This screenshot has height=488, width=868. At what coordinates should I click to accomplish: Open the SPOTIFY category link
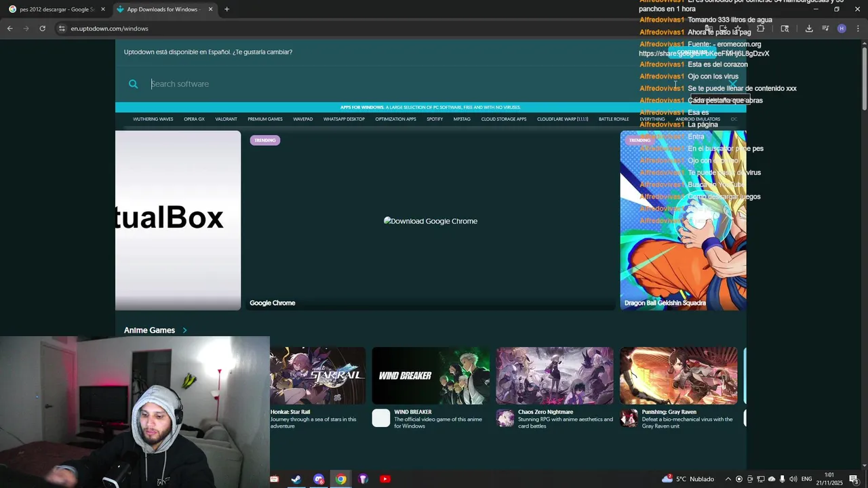(x=435, y=119)
